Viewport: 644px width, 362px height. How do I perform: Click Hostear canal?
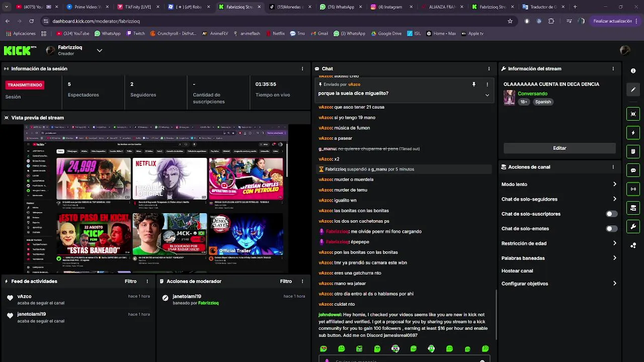517,271
